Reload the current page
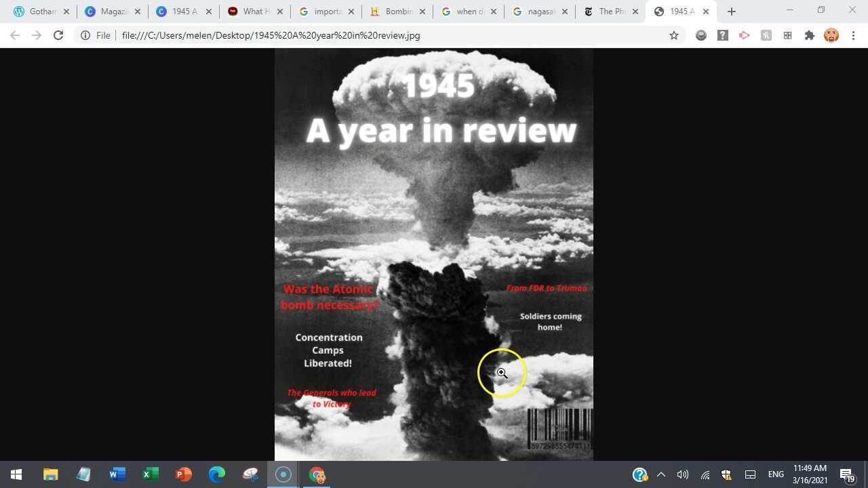This screenshot has width=868, height=488. [58, 35]
